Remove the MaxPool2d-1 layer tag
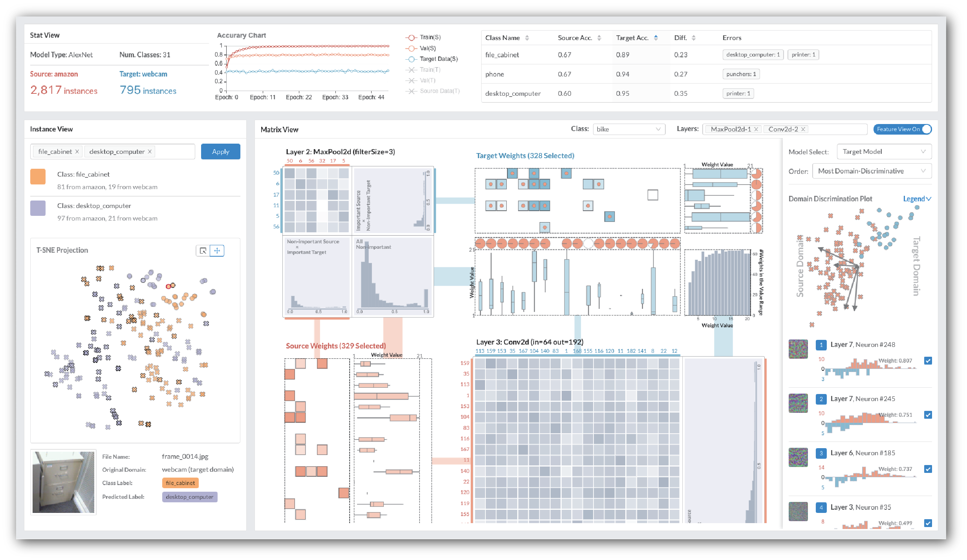The height and width of the screenshot is (560, 967). (x=756, y=129)
